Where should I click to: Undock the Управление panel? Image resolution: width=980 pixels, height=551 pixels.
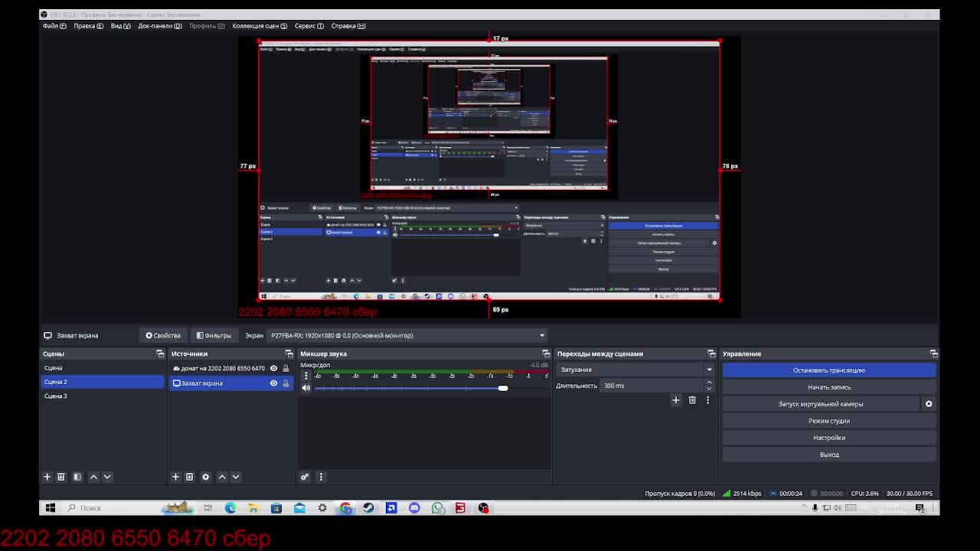click(933, 354)
